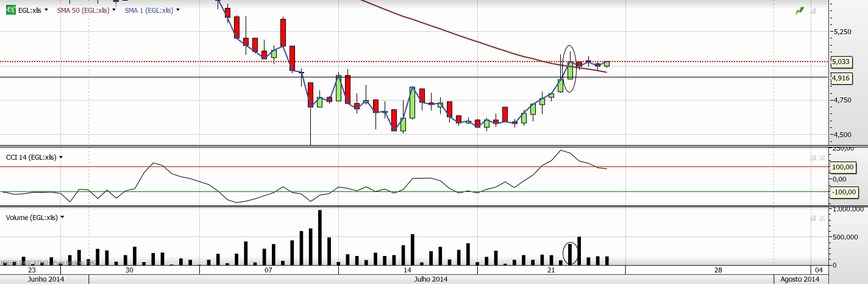
Task: Open the SMA 50 (EGL:xlis) indicator dropdown
Action: tap(115, 10)
